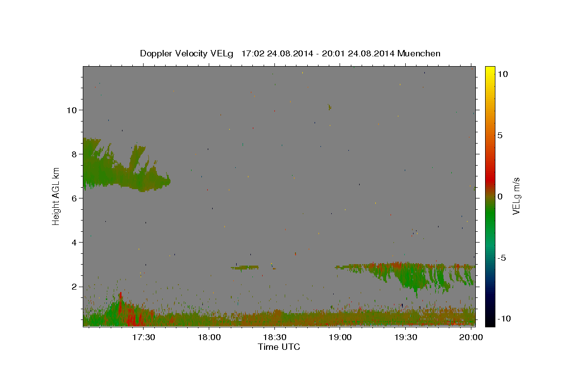Click the plot title 'Doppler Velocity VELg'
Image resolution: width=588 pixels, height=392 pixels.
[187, 53]
